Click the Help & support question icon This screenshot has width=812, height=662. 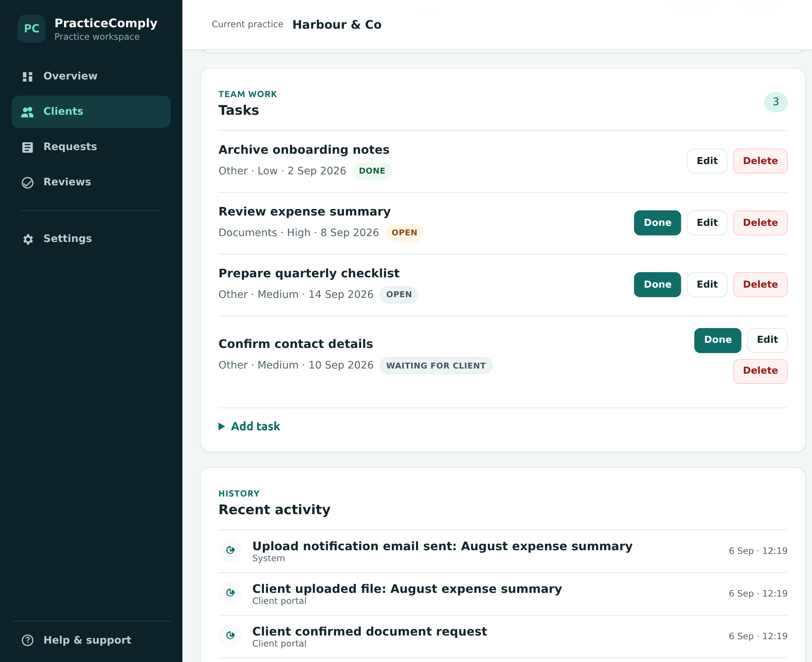click(28, 640)
